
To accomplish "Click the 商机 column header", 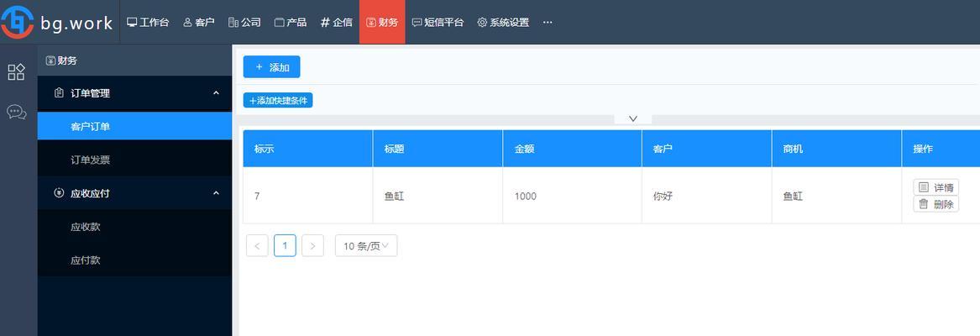I will (837, 149).
